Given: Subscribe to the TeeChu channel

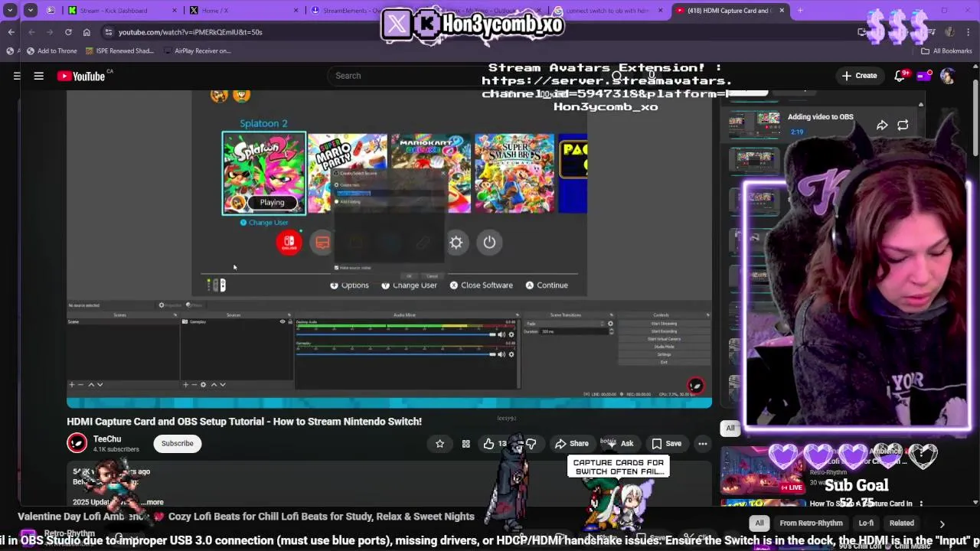Looking at the screenshot, I should click(x=177, y=443).
